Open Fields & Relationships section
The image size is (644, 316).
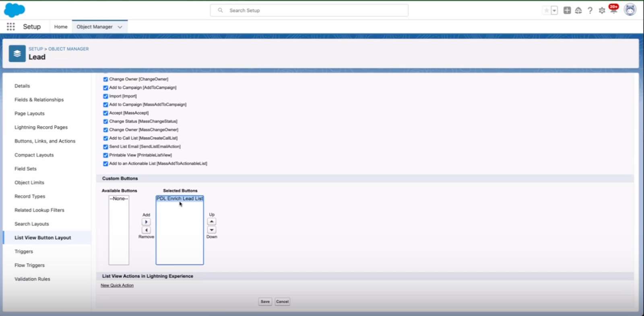[x=39, y=99]
